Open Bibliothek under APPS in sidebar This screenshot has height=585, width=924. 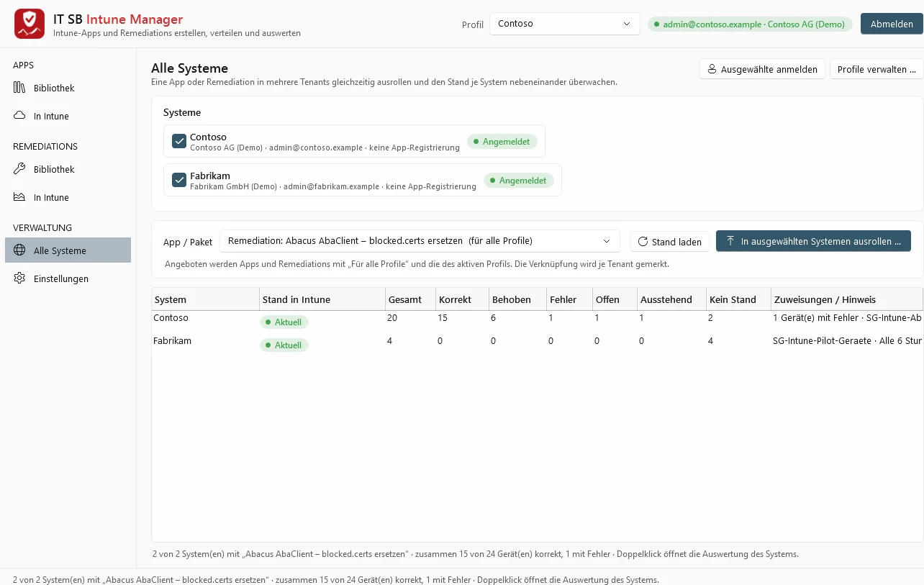point(68,88)
